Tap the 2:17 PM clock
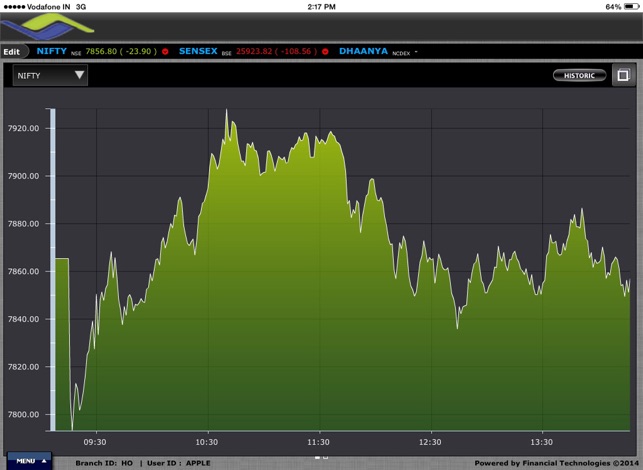 [322, 7]
